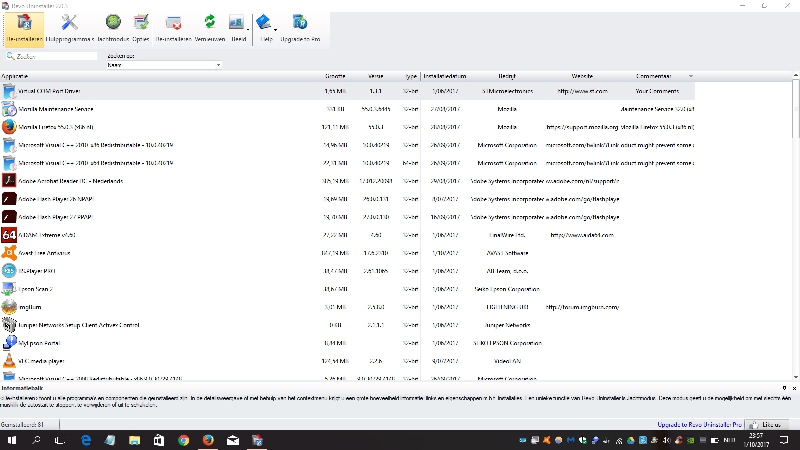Click the Zoeken search field
Screen dimensions: 800x450
click(x=51, y=56)
